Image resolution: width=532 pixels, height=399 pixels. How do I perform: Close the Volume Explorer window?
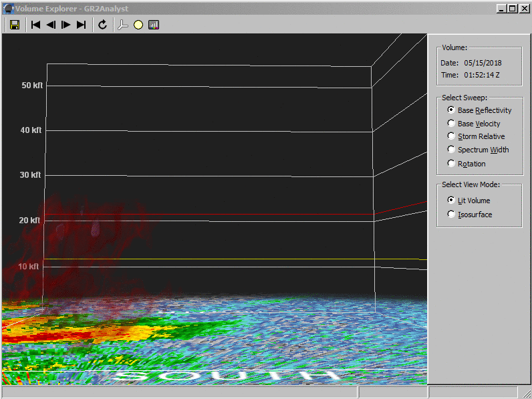(524, 9)
